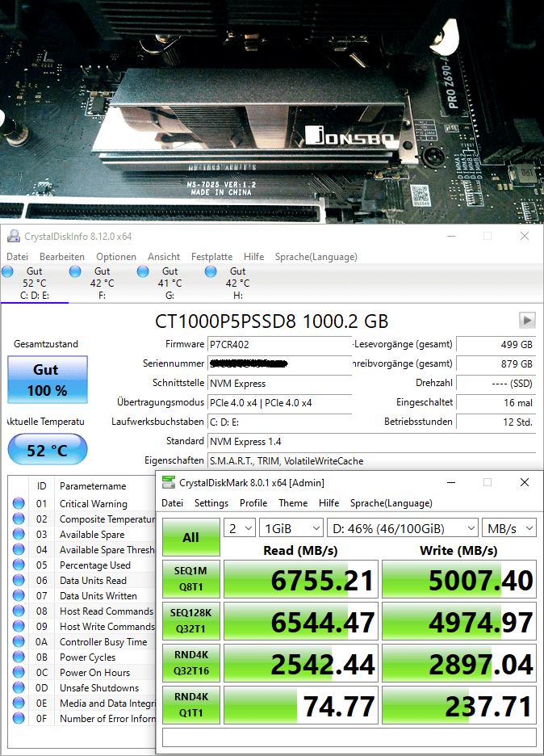Click the Schnittstelle field showing NVM Express

coord(279,384)
